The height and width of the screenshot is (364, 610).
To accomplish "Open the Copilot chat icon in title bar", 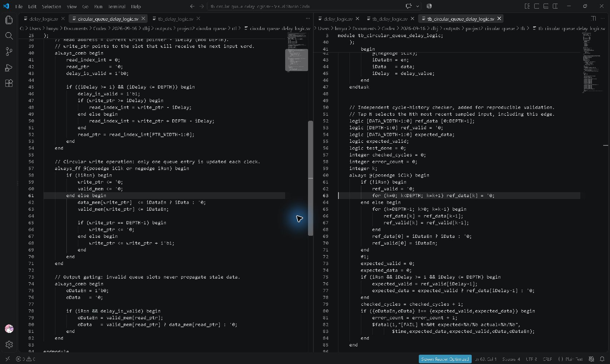I will click(409, 6).
